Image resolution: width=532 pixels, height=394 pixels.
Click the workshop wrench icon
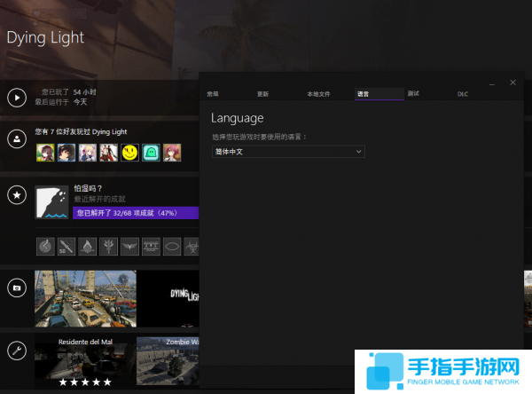click(x=16, y=351)
